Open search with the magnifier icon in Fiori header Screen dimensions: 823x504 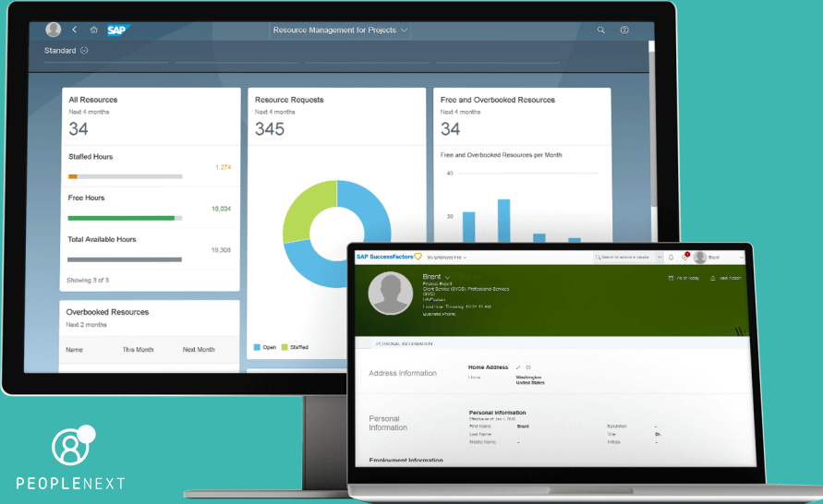pyautogui.click(x=601, y=30)
